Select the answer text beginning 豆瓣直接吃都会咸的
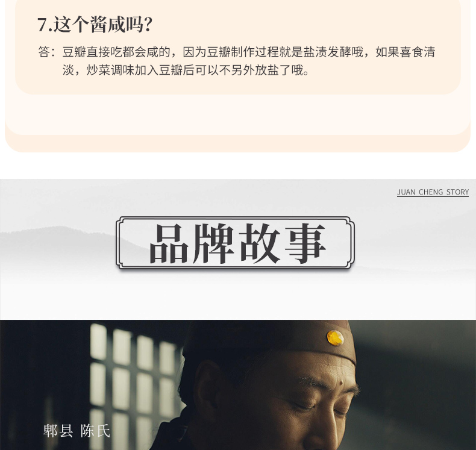Image resolution: width=476 pixels, height=450 pixels. (x=249, y=61)
